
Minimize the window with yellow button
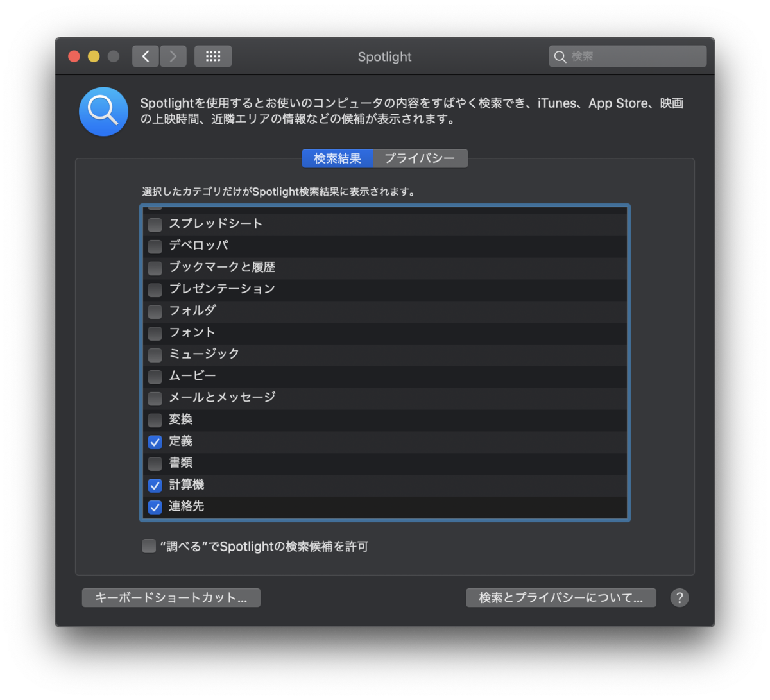click(94, 56)
